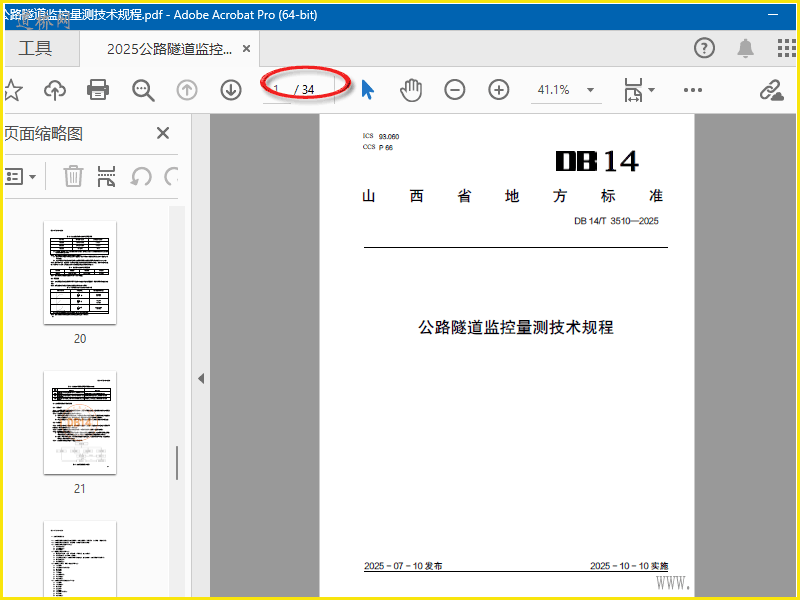Upload the file to cloud storage

click(x=55, y=90)
